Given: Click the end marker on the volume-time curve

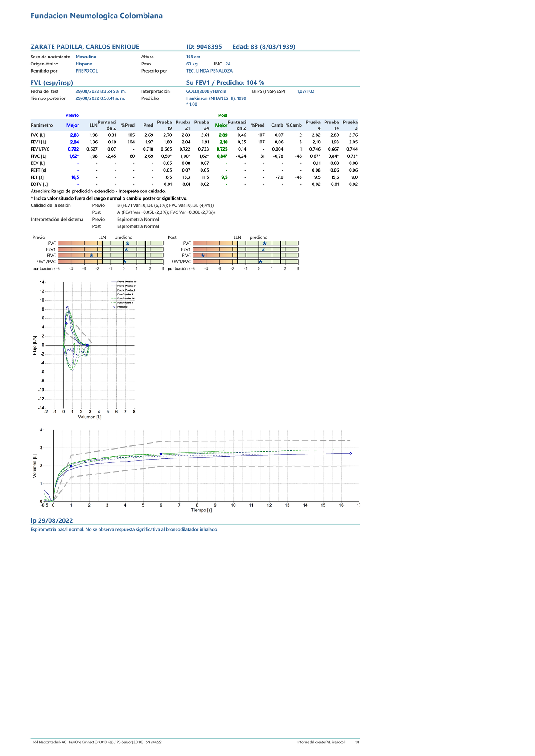Looking at the screenshot, I should coord(350,454).
